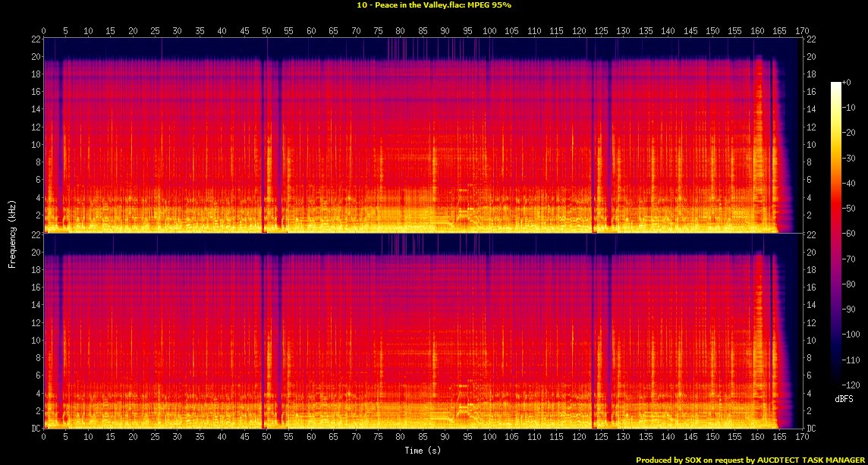868x465 pixels.
Task: Click the 'Frequency (kHz)' axis label
Action: coord(11,233)
